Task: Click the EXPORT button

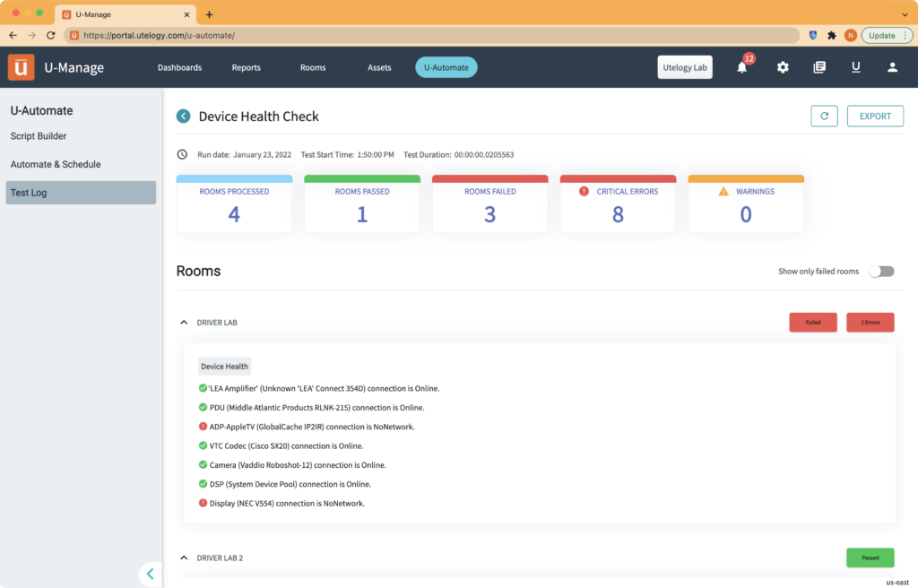Action: coord(875,116)
